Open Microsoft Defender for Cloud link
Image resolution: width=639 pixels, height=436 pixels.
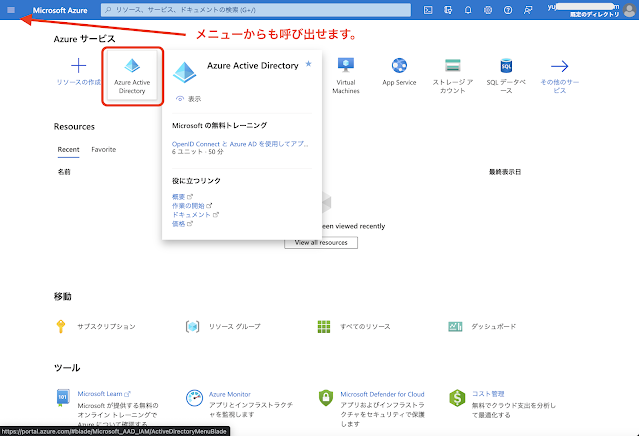pyautogui.click(x=382, y=394)
